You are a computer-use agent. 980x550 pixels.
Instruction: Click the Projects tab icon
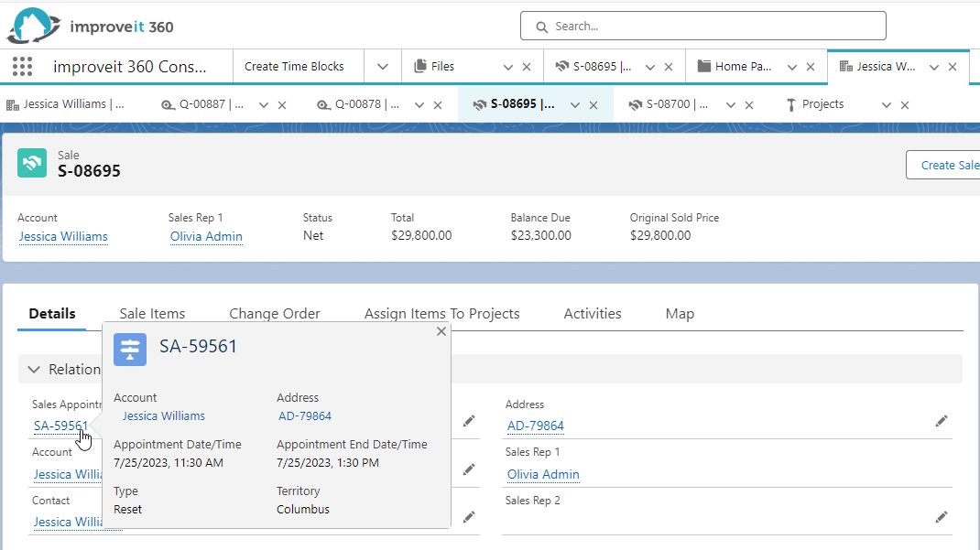click(x=792, y=103)
